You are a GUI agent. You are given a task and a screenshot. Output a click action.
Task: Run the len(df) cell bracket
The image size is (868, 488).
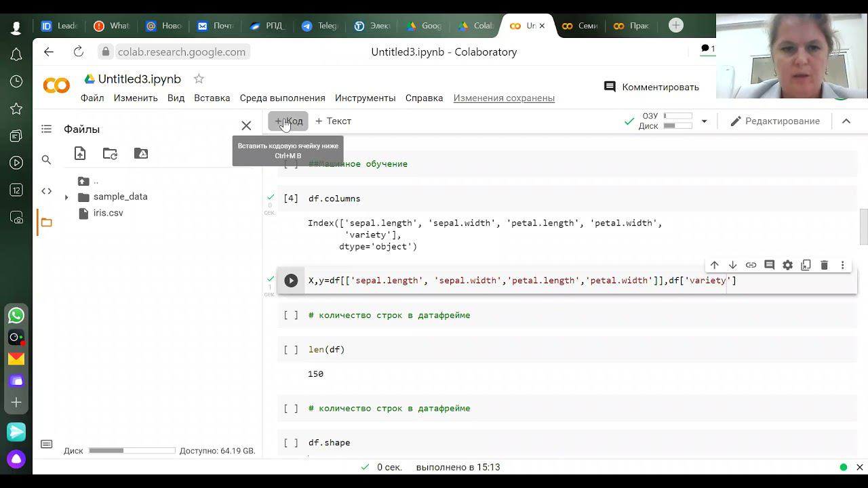(291, 350)
